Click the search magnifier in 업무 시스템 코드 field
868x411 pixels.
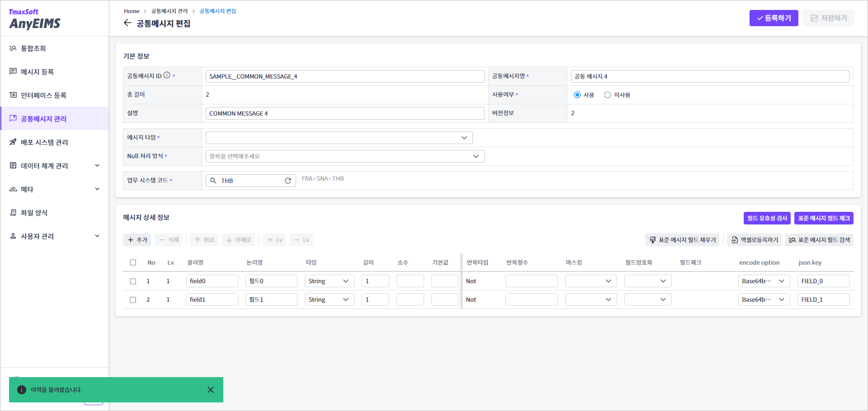pyautogui.click(x=213, y=181)
